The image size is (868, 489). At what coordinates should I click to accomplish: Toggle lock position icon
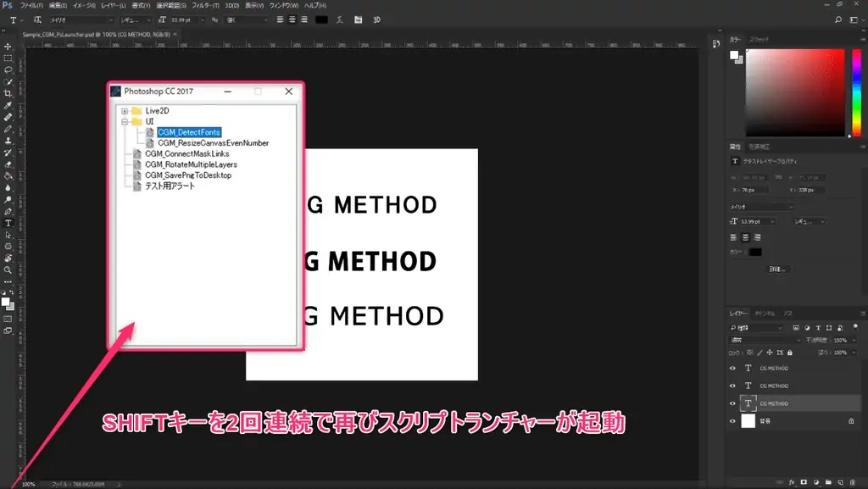[770, 353]
